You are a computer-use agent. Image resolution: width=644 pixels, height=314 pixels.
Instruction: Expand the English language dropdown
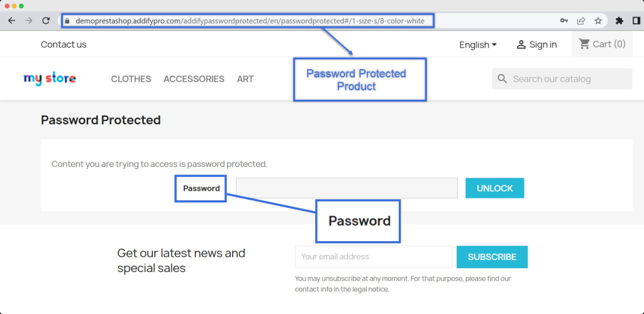click(478, 45)
